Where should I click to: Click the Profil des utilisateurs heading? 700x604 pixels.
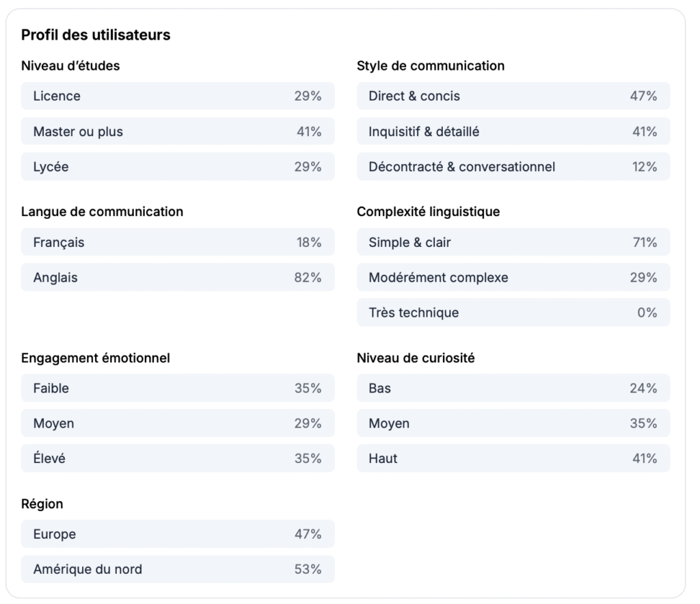coord(96,35)
